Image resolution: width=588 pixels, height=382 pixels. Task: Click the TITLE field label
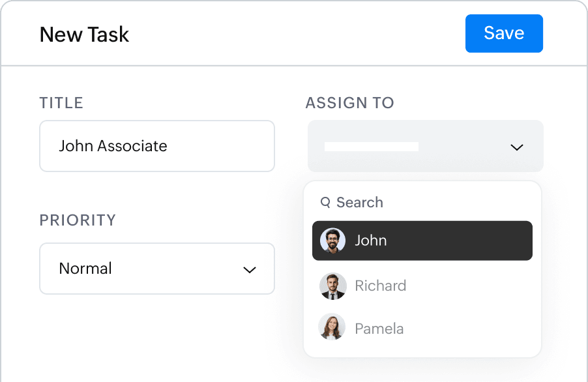coord(61,103)
